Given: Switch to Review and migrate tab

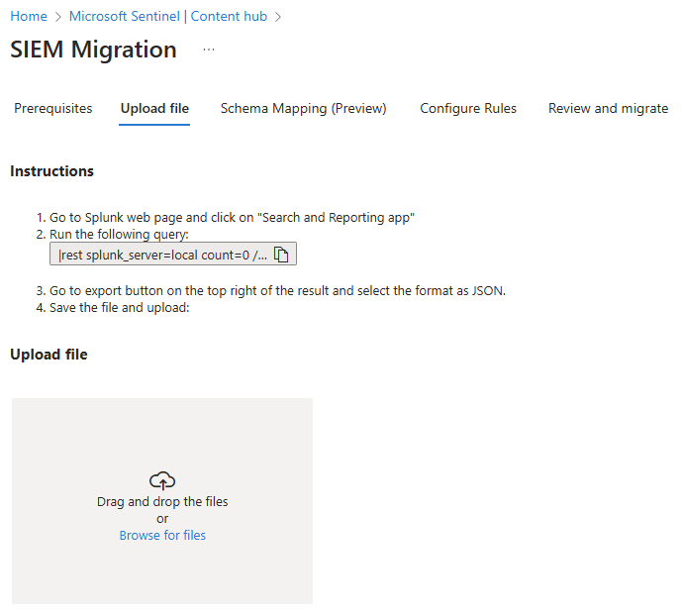Looking at the screenshot, I should click(x=608, y=108).
